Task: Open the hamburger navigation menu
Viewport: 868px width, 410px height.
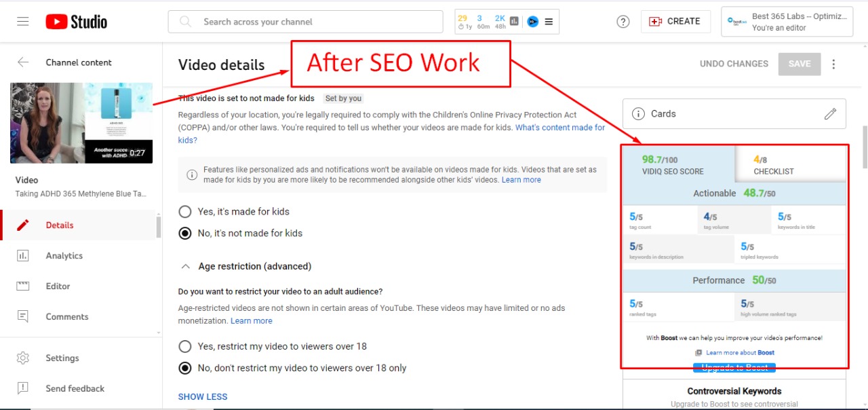Action: pyautogui.click(x=23, y=22)
